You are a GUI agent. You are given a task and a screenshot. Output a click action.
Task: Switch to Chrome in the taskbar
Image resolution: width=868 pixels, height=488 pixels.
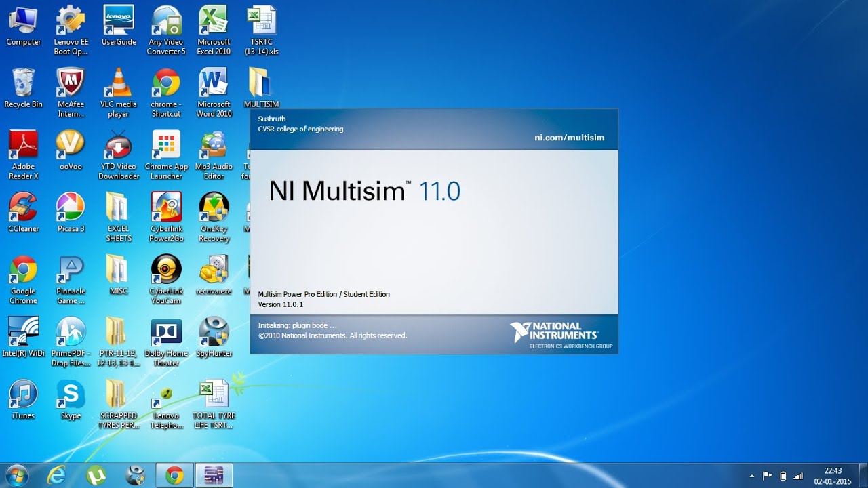tap(175, 476)
